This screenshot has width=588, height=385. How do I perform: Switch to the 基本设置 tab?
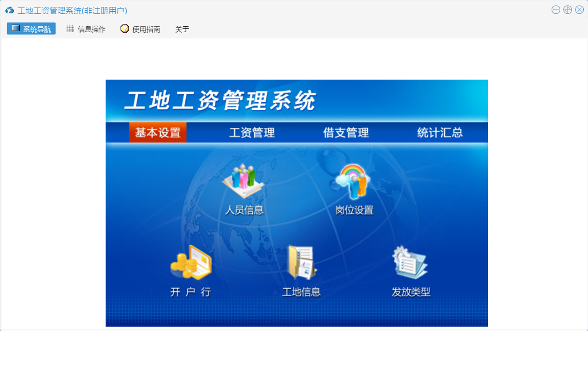click(158, 133)
